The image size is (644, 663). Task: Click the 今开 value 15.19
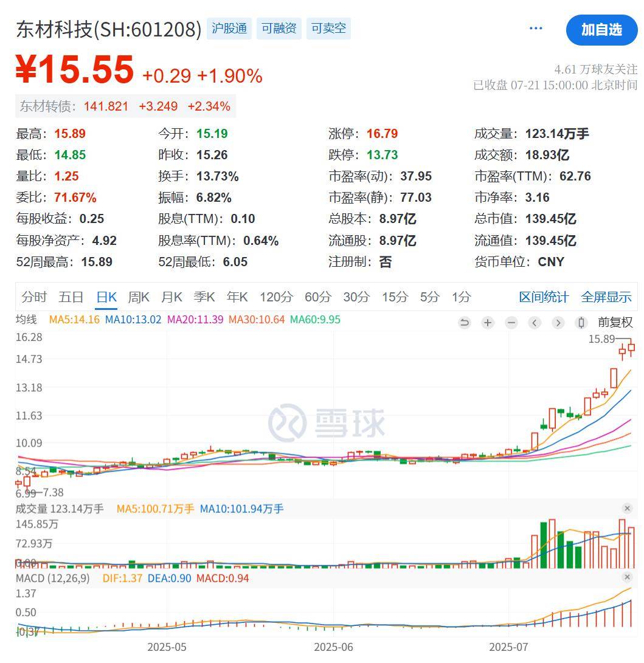pyautogui.click(x=212, y=134)
